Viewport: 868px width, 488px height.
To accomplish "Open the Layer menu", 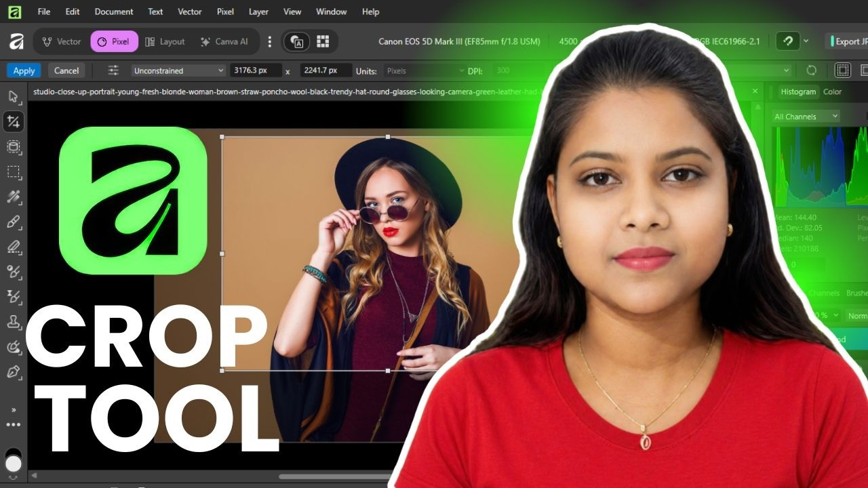I will point(258,12).
